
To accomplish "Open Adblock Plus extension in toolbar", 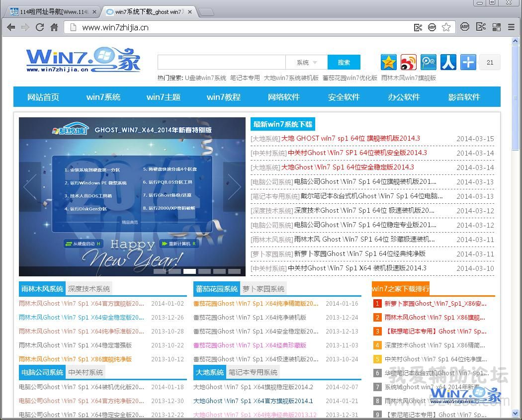I will tap(465, 27).
